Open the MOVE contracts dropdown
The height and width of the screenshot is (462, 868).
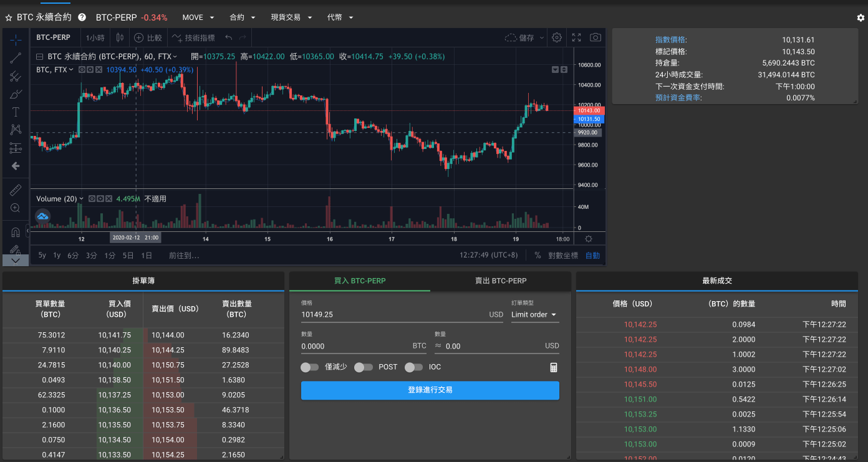coord(198,17)
